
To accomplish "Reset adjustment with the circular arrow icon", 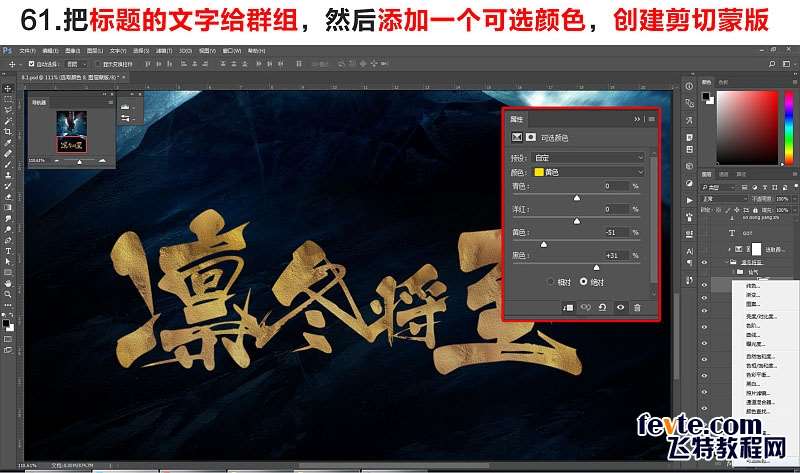I will pyautogui.click(x=603, y=308).
